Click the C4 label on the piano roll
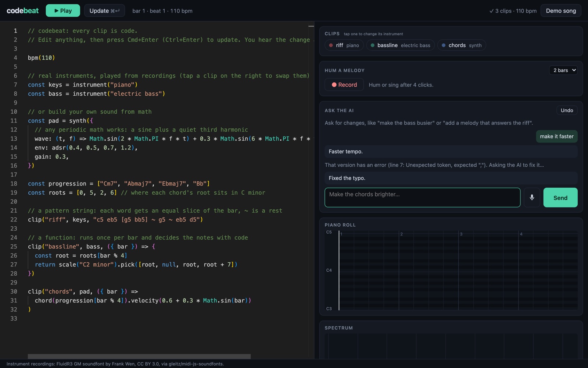 [x=329, y=270]
